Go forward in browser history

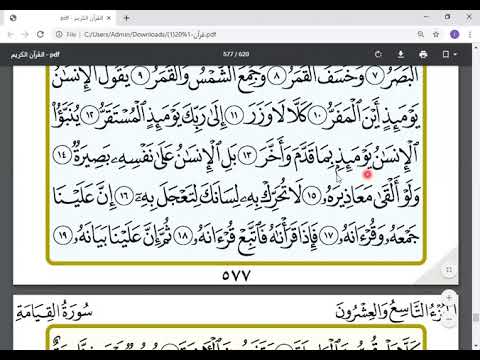coord(25,34)
